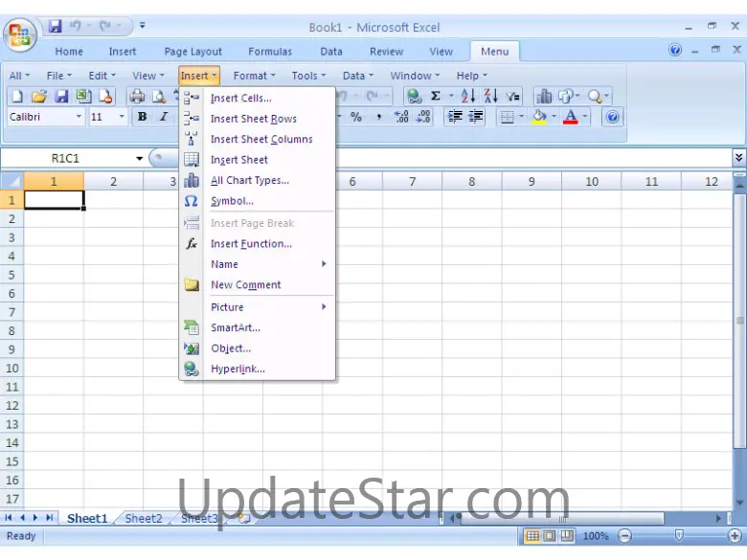Sort ascending A to Z icon
This screenshot has height=560, width=747.
[467, 96]
